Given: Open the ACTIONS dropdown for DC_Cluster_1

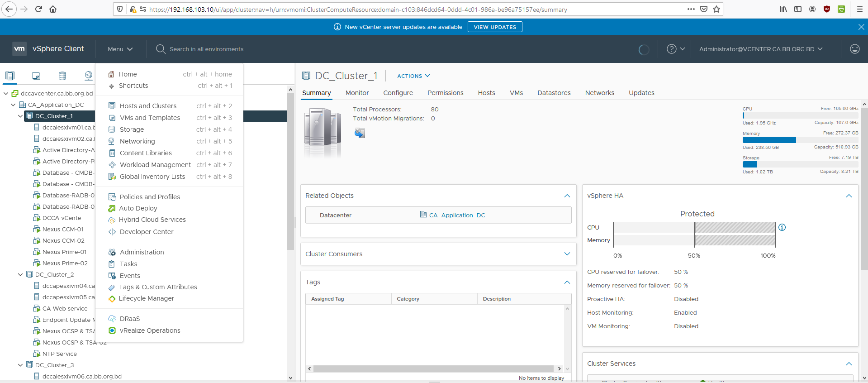Looking at the screenshot, I should coord(413,76).
